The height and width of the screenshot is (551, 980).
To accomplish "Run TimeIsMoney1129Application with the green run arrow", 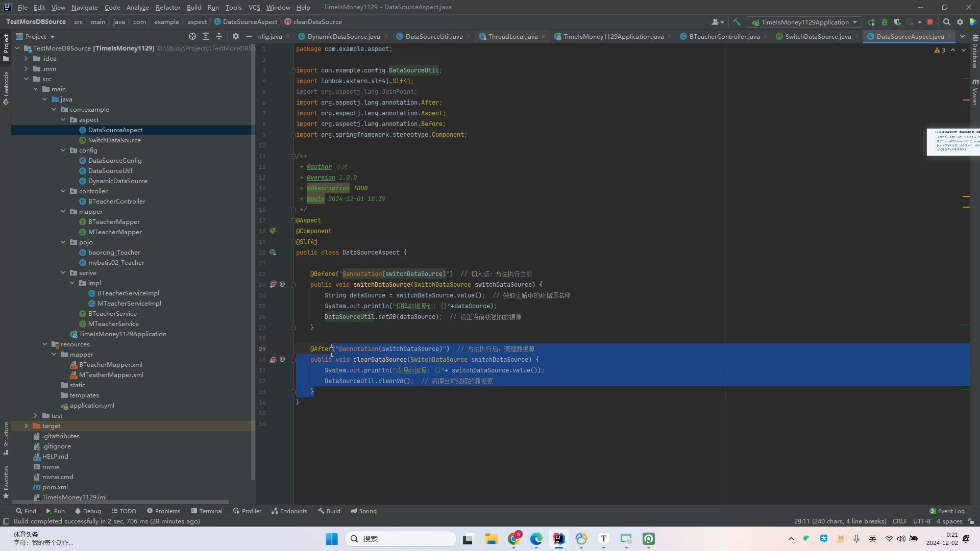I will click(872, 22).
